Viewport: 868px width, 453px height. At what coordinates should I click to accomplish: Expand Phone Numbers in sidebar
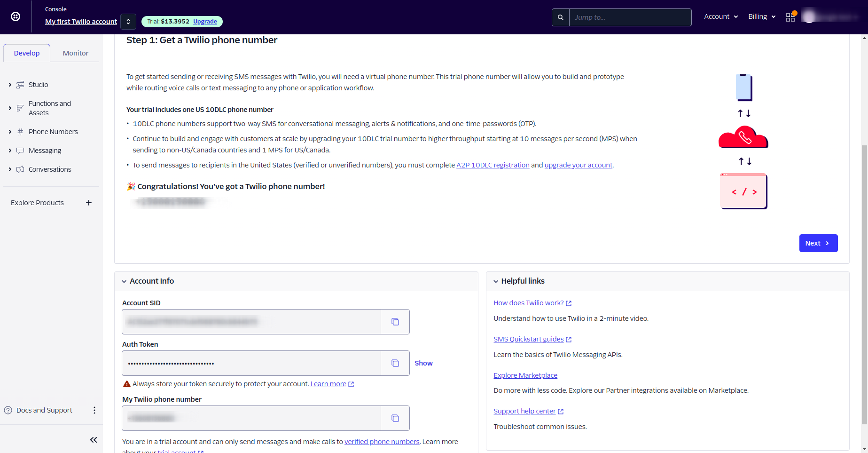click(10, 132)
